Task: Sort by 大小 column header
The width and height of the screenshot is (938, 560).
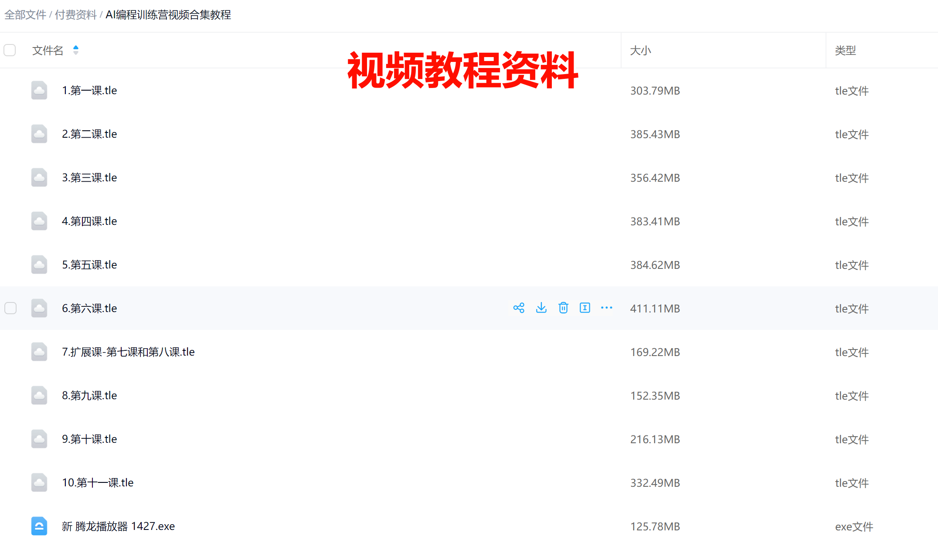Action: coord(640,51)
